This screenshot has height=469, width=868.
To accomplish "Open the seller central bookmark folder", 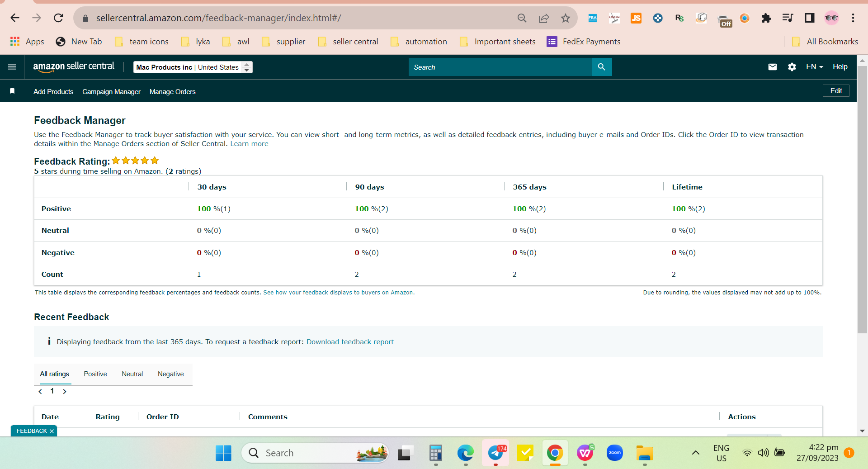I will 348,42.
